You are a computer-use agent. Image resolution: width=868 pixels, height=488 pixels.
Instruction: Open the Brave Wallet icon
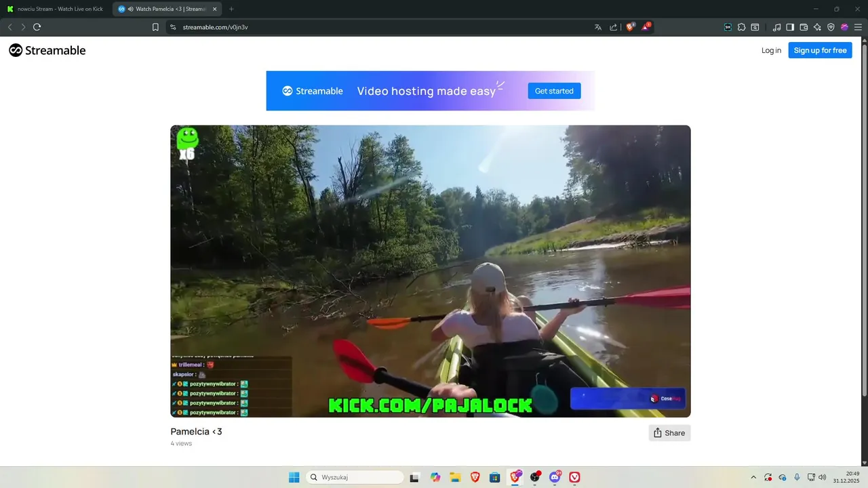pos(804,27)
